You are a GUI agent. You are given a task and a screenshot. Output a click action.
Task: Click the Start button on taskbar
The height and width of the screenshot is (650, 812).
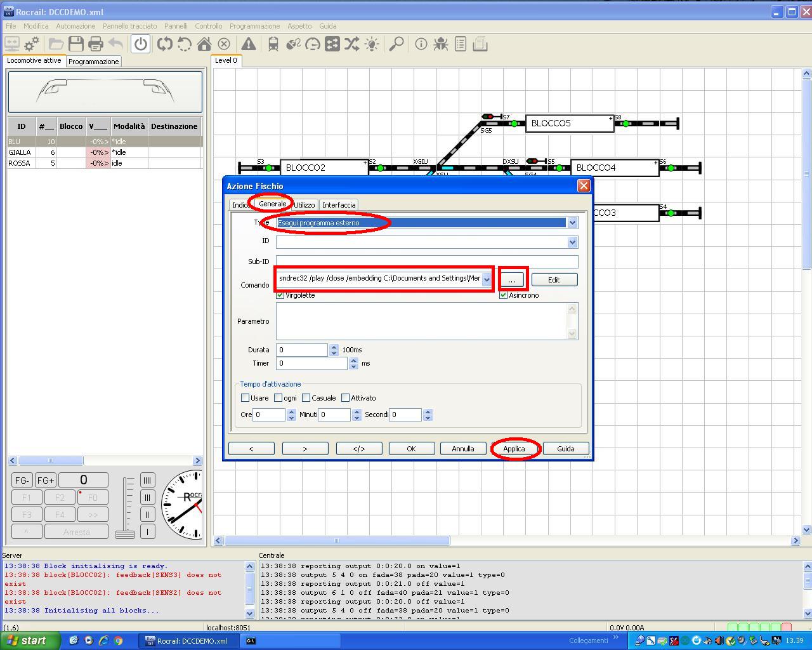[x=30, y=640]
